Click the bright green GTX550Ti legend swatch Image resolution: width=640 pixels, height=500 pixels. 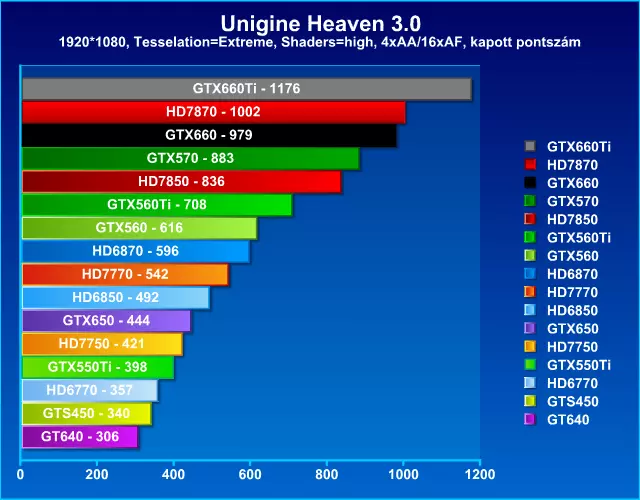(530, 364)
